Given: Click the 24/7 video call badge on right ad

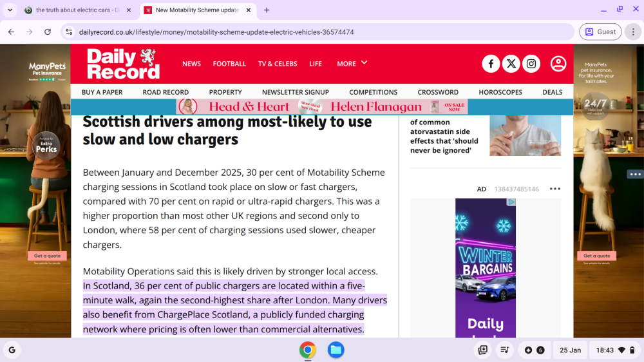Looking at the screenshot, I should point(595,106).
